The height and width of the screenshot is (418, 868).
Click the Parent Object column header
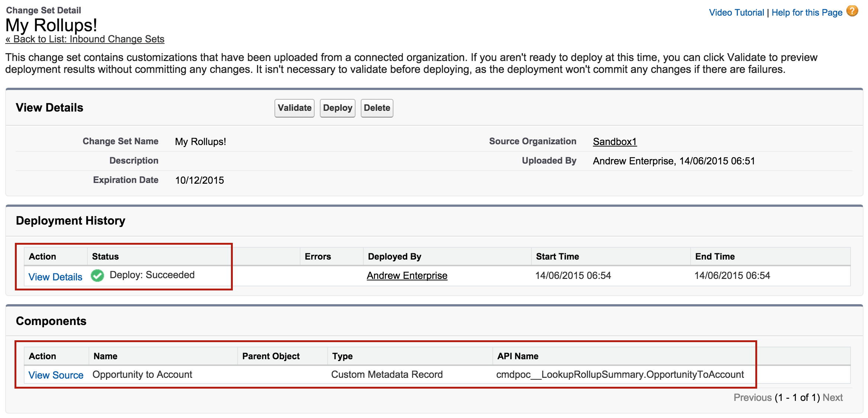[x=271, y=356]
